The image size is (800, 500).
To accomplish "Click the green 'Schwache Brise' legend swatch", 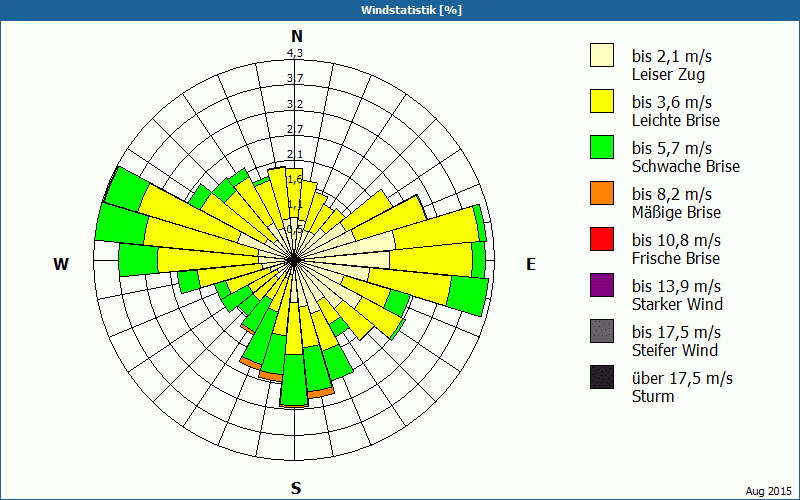I will point(601,147).
